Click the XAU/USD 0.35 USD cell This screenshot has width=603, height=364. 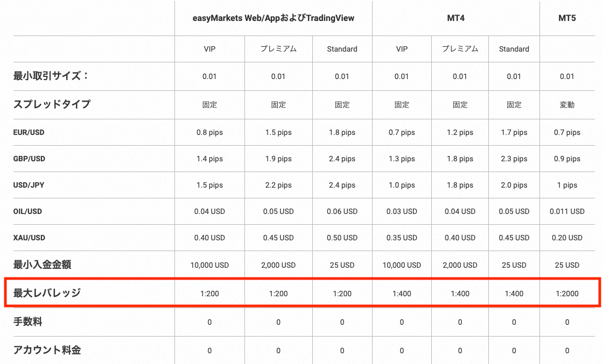[x=402, y=238]
